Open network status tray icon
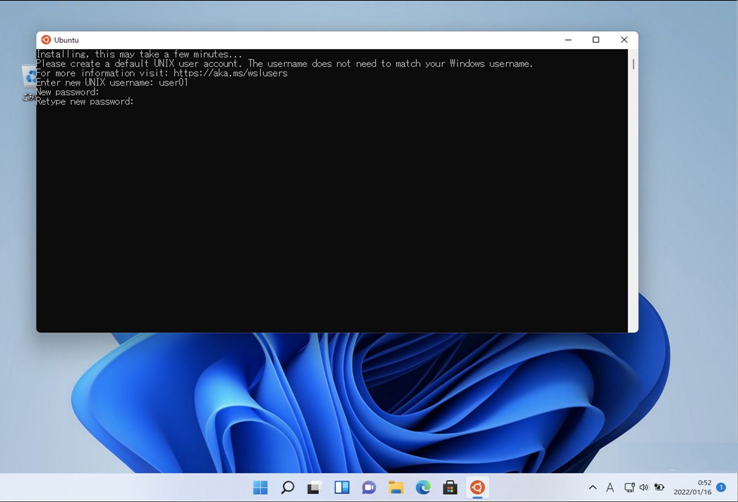This screenshot has width=738, height=502. click(629, 487)
